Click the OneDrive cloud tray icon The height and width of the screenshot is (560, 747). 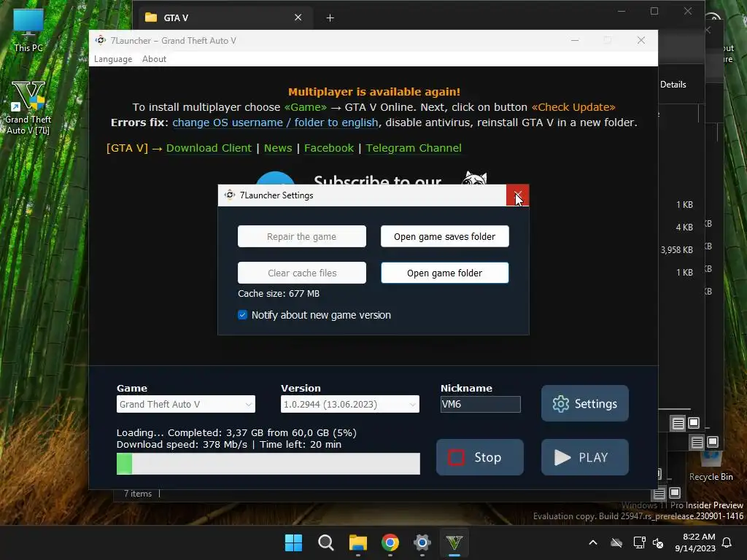pos(616,542)
